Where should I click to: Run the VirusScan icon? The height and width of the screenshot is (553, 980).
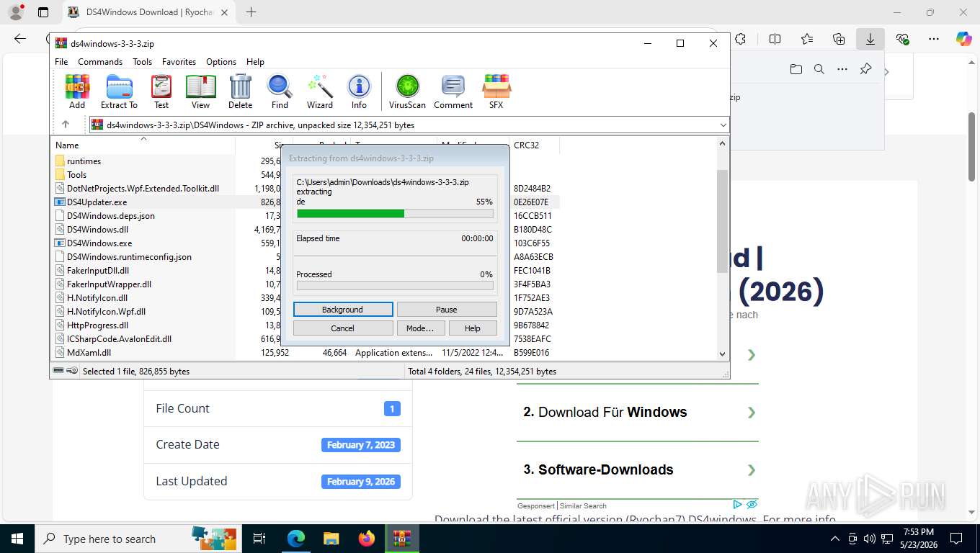click(x=407, y=91)
